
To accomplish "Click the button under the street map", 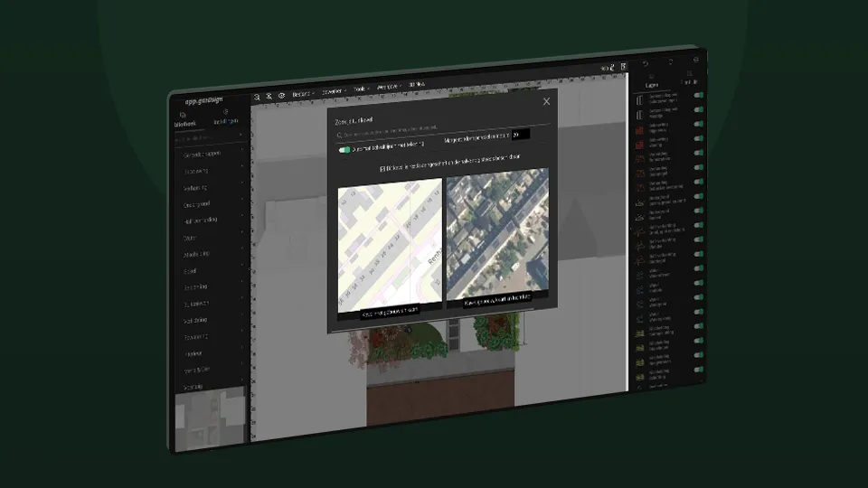I will (390, 313).
